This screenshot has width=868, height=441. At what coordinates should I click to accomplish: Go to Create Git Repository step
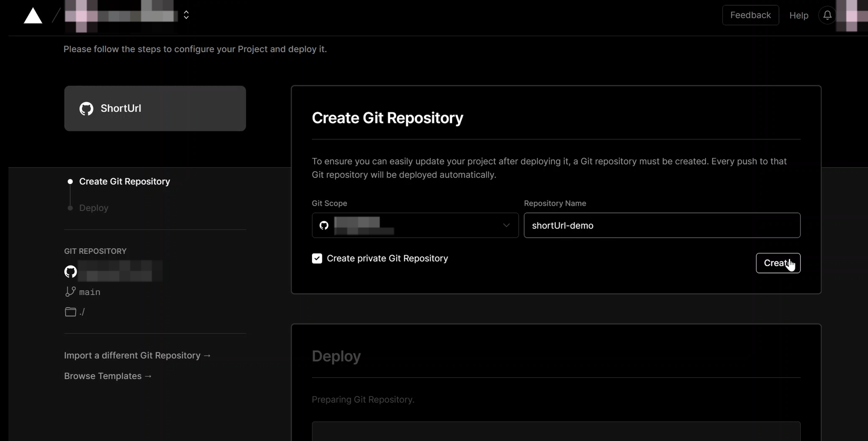click(124, 181)
